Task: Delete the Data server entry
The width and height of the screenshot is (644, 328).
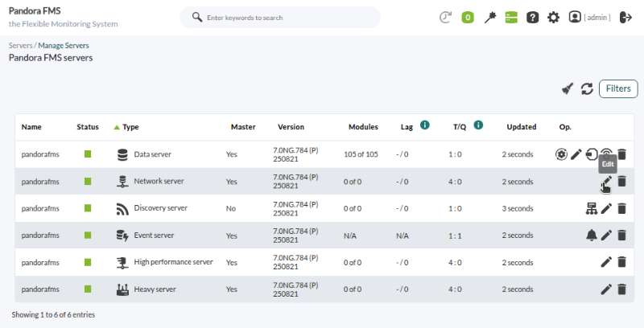Action: (621, 154)
